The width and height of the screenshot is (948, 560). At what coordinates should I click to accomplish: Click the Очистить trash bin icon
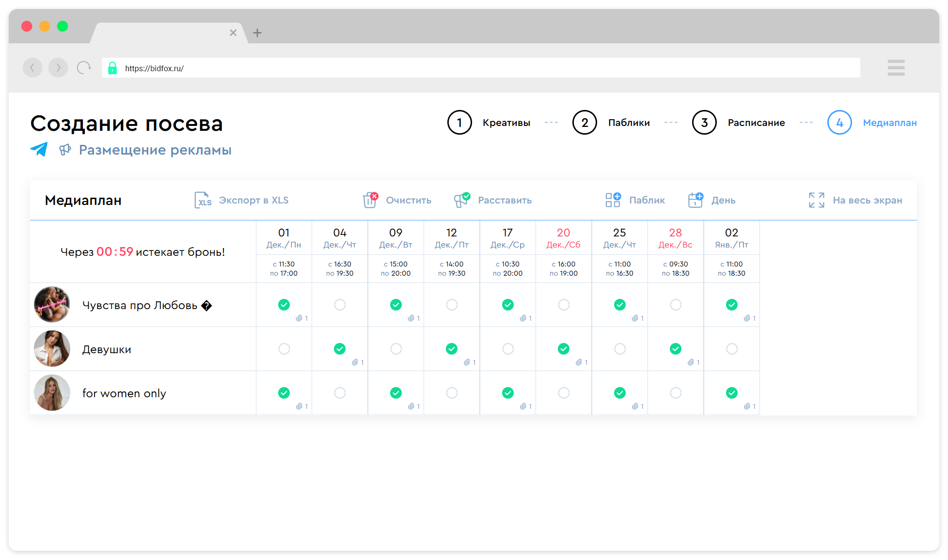370,200
